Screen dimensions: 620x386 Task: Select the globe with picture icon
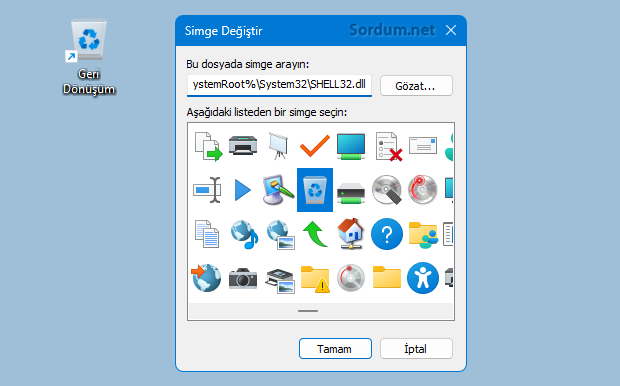click(x=280, y=235)
